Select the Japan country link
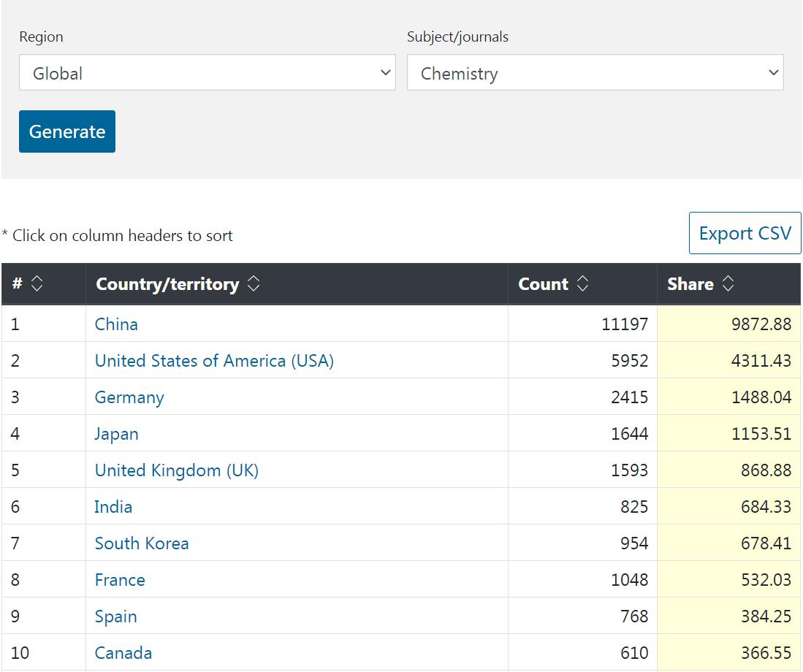803x672 pixels. click(x=116, y=434)
